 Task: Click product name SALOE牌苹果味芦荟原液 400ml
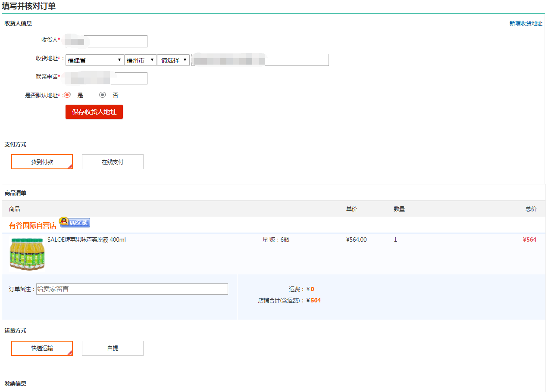tap(87, 240)
